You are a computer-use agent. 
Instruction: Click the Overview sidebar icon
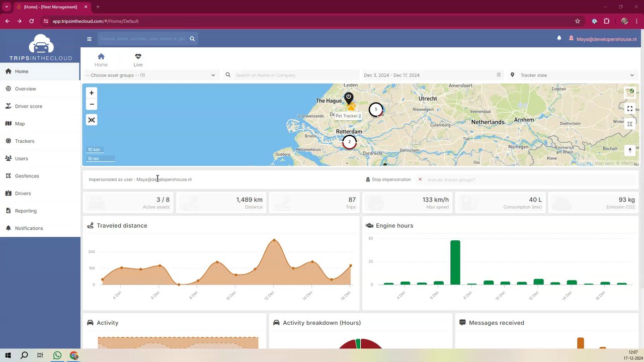click(x=9, y=88)
